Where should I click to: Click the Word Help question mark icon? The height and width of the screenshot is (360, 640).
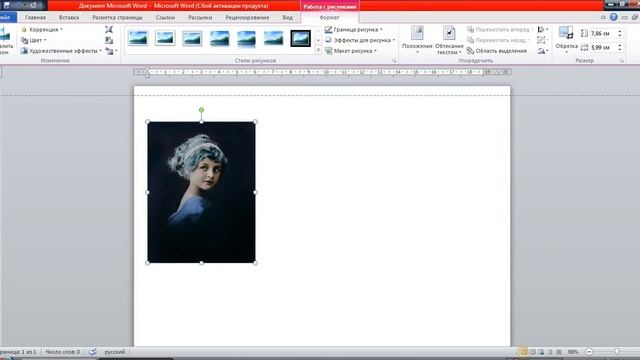coord(613,17)
